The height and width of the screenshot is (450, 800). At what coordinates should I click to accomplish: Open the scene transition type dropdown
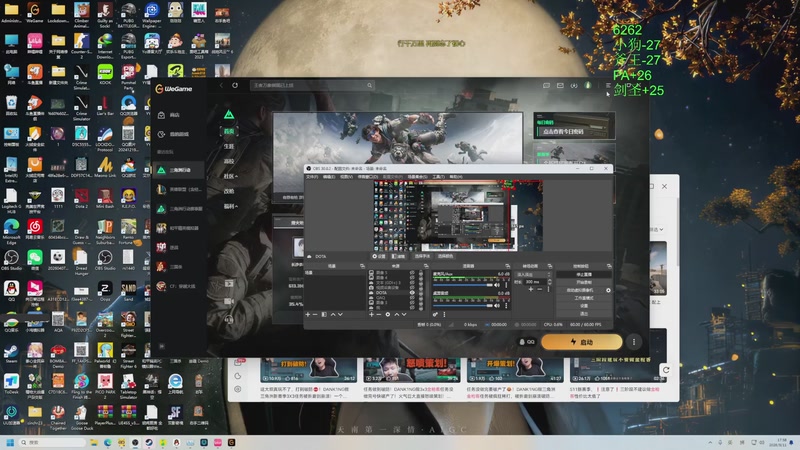point(533,274)
